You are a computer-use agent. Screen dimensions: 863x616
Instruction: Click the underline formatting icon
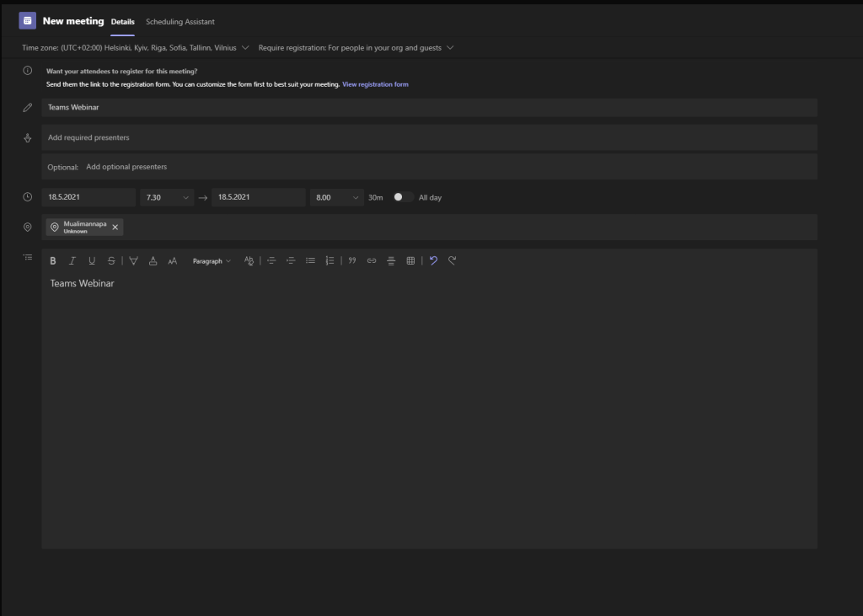(x=92, y=261)
